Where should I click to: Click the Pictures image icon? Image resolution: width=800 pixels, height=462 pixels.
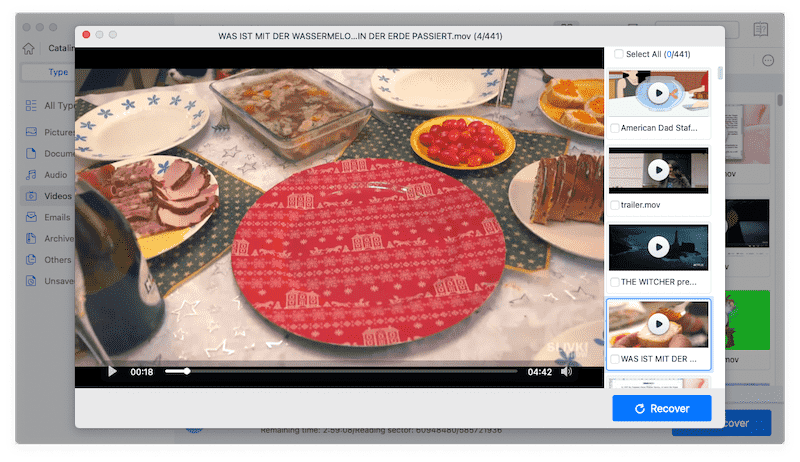tap(31, 132)
